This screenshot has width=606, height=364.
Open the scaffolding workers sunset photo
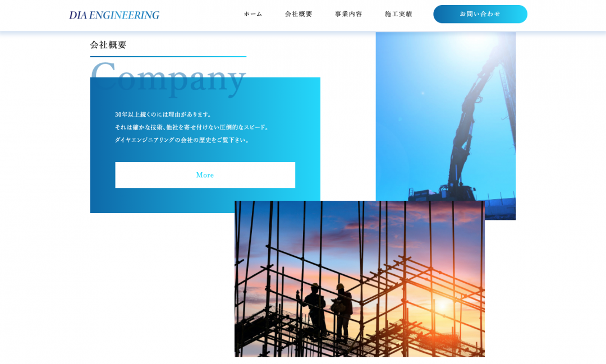tap(360, 279)
